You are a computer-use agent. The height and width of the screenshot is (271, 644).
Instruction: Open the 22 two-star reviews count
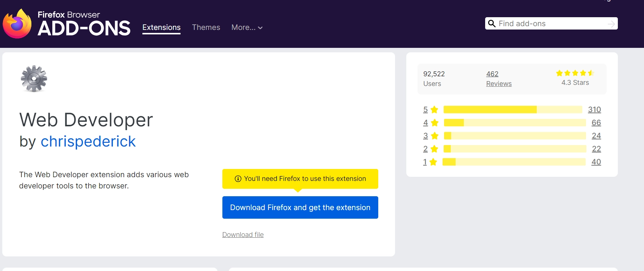[597, 149]
